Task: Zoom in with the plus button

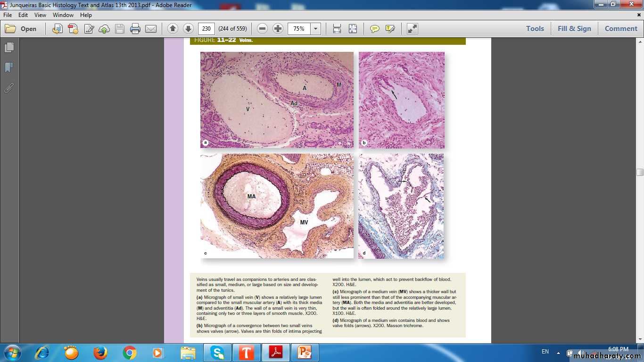Action: (x=278, y=29)
